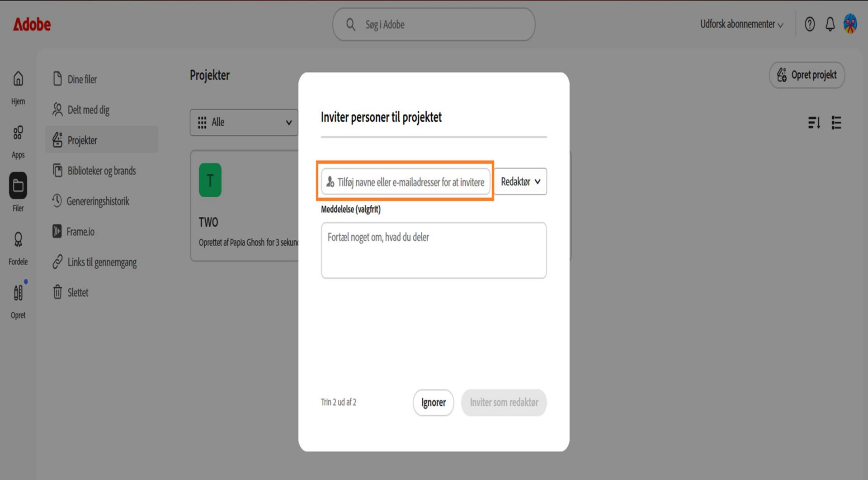Expand Udforsk abonnementer menu
868x480 pixels.
point(741,24)
